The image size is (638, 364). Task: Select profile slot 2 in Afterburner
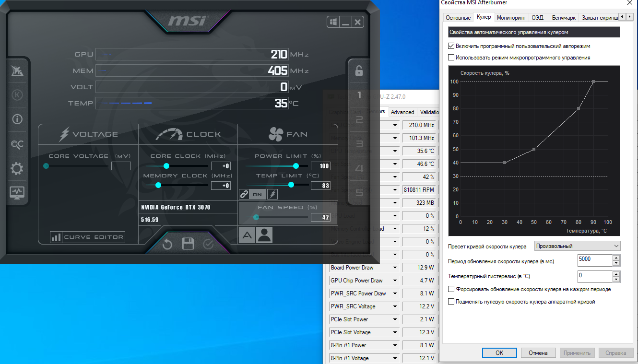click(359, 119)
